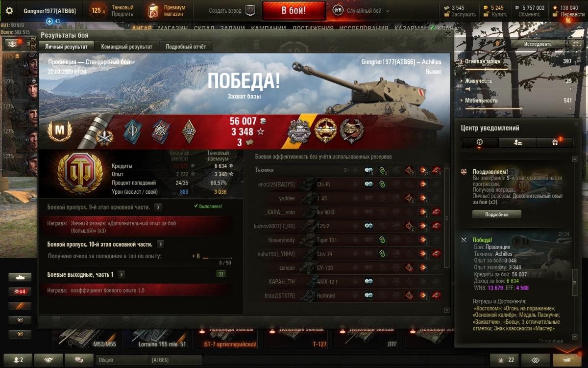Toggle the information filter in notification center
Image resolution: width=588 pixels, height=368 pixels.
pyautogui.click(x=480, y=142)
